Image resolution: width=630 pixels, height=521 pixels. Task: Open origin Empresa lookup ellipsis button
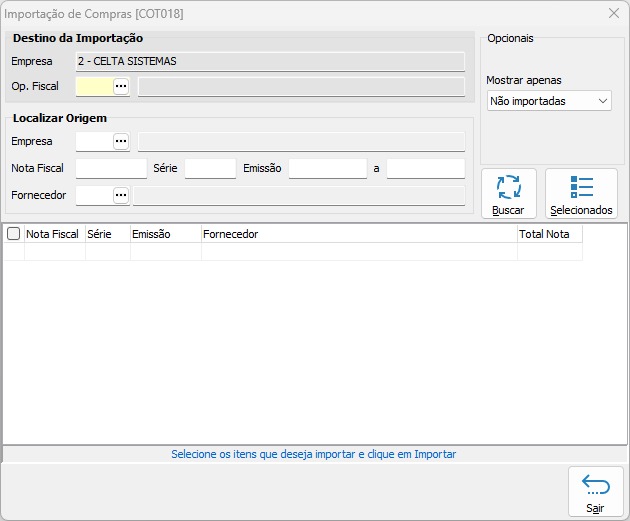(121, 142)
